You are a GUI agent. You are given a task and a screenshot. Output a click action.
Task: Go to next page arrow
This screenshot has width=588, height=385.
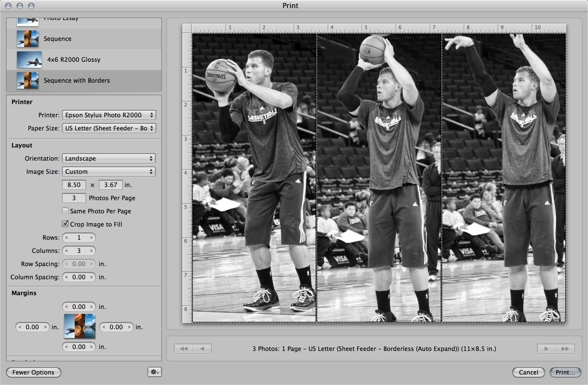546,349
